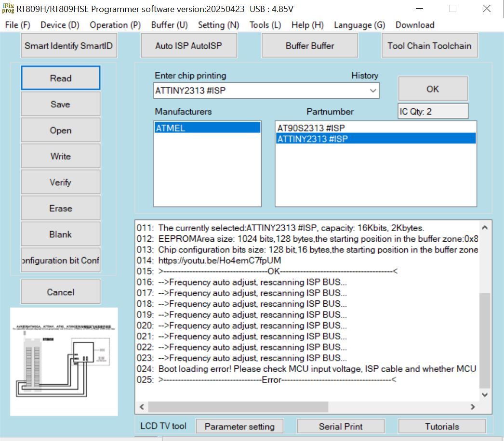This screenshot has width=504, height=441.
Task: Click the Tutorials button
Action: tap(442, 426)
